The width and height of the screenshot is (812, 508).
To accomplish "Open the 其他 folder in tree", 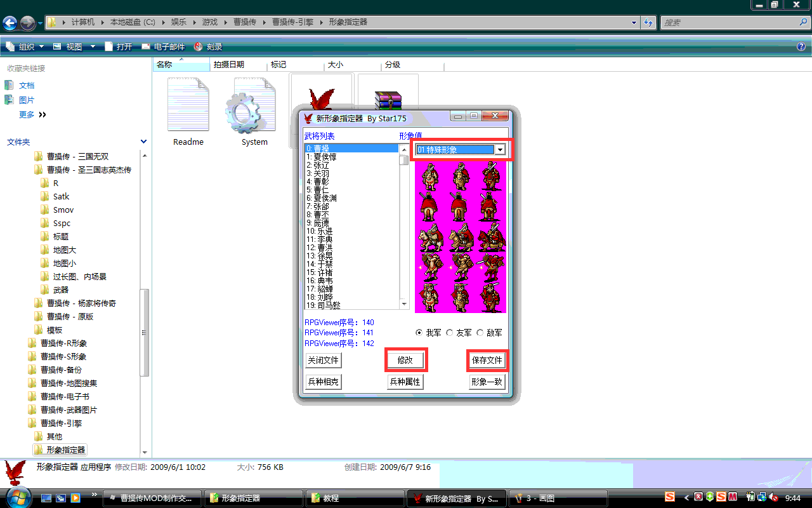I will coord(55,436).
